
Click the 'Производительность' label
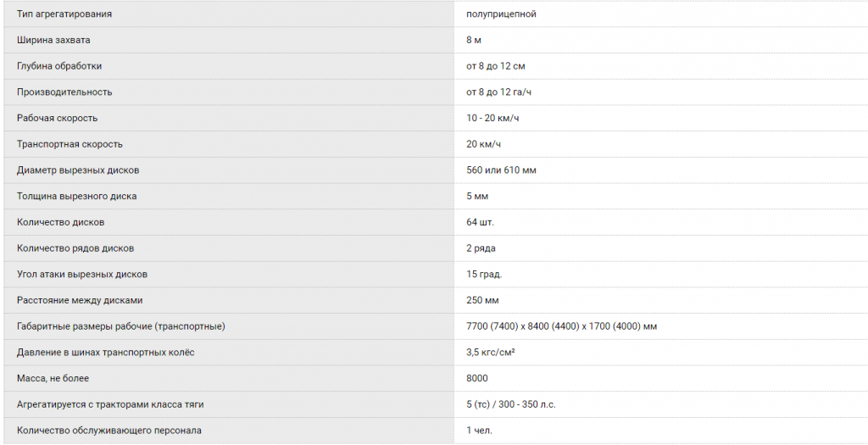click(x=64, y=92)
